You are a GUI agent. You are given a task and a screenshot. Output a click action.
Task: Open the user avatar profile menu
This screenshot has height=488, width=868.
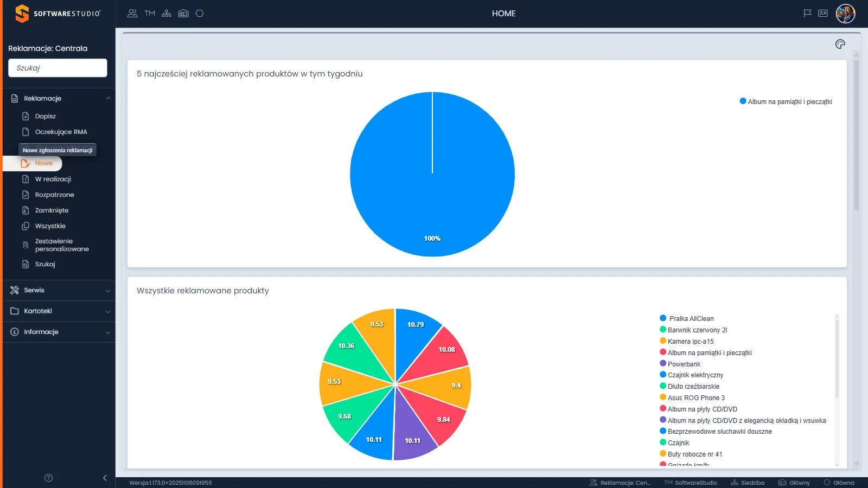pos(845,14)
